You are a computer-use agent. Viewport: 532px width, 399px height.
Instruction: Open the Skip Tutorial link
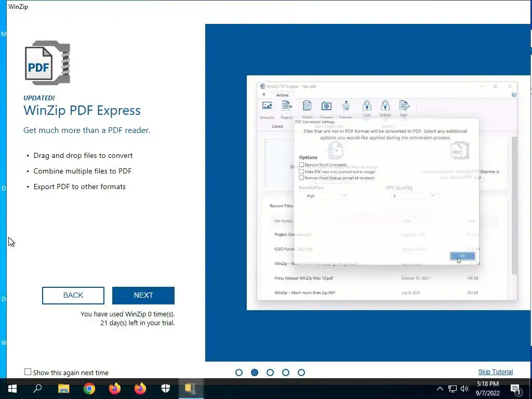click(495, 372)
